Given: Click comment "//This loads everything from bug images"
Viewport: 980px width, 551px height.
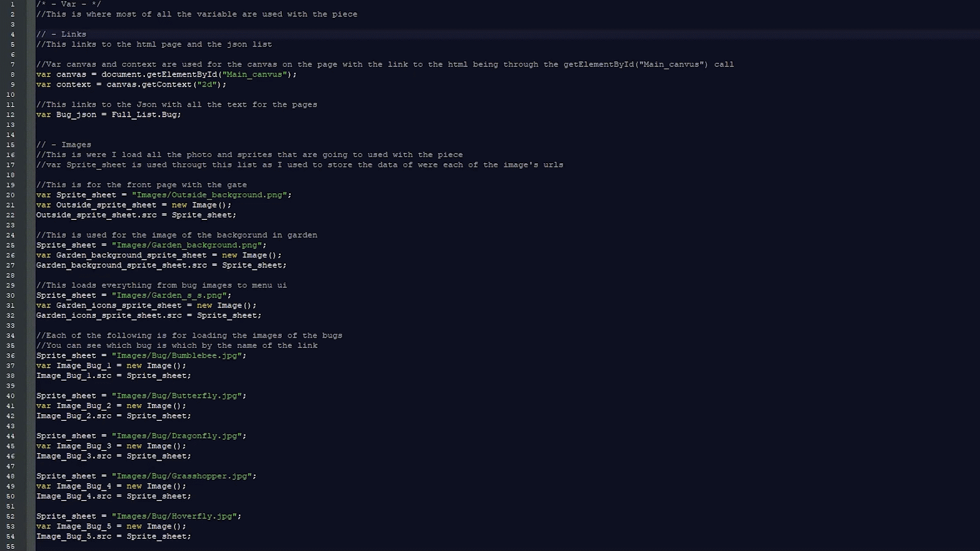Looking at the screenshot, I should click(161, 286).
